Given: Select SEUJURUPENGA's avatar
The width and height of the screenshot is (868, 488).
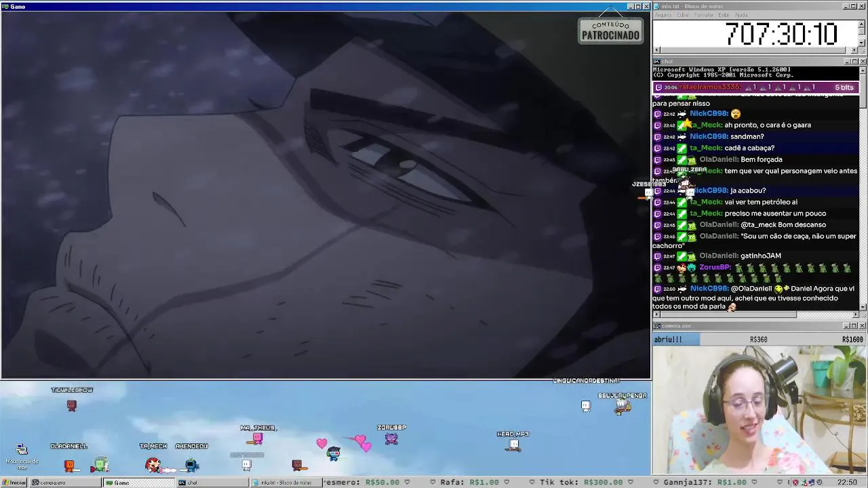Looking at the screenshot, I should 623,407.
